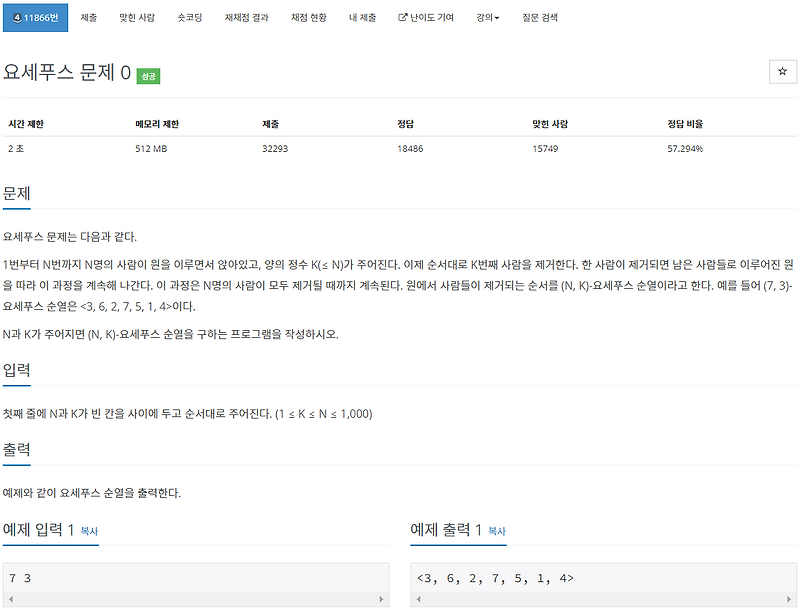
Task: Click the 출력 section heading
Action: pyautogui.click(x=17, y=447)
